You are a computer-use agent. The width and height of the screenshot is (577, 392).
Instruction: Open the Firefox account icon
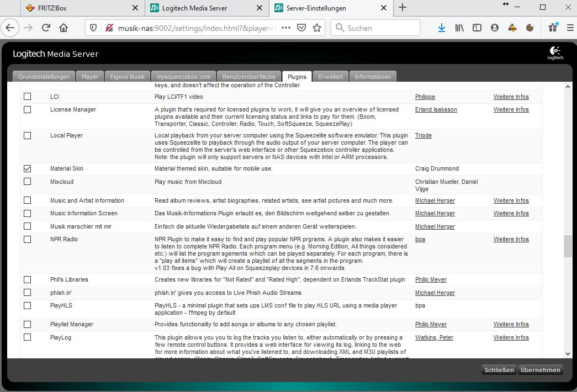tap(495, 28)
